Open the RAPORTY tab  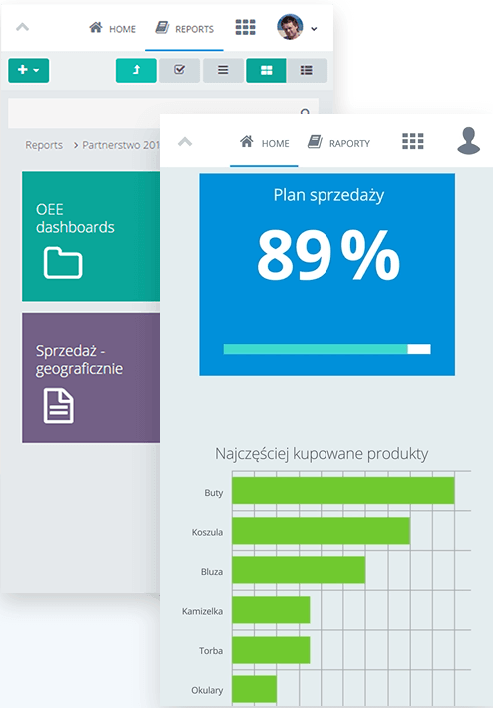[x=339, y=143]
